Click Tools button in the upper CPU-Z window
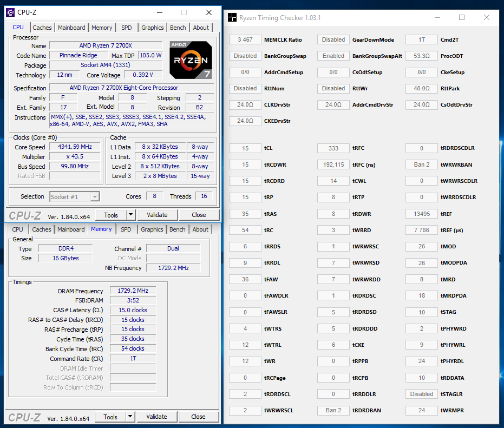This screenshot has width=504, height=428. (111, 215)
